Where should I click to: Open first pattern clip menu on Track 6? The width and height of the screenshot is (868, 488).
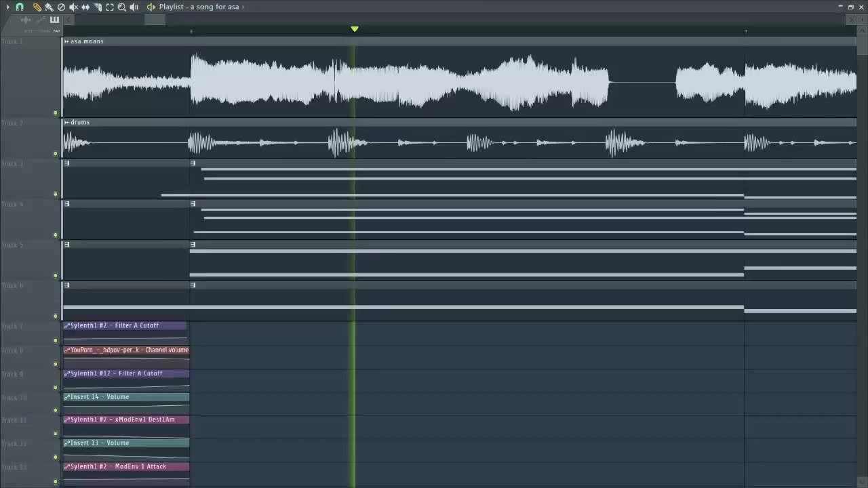(x=66, y=285)
